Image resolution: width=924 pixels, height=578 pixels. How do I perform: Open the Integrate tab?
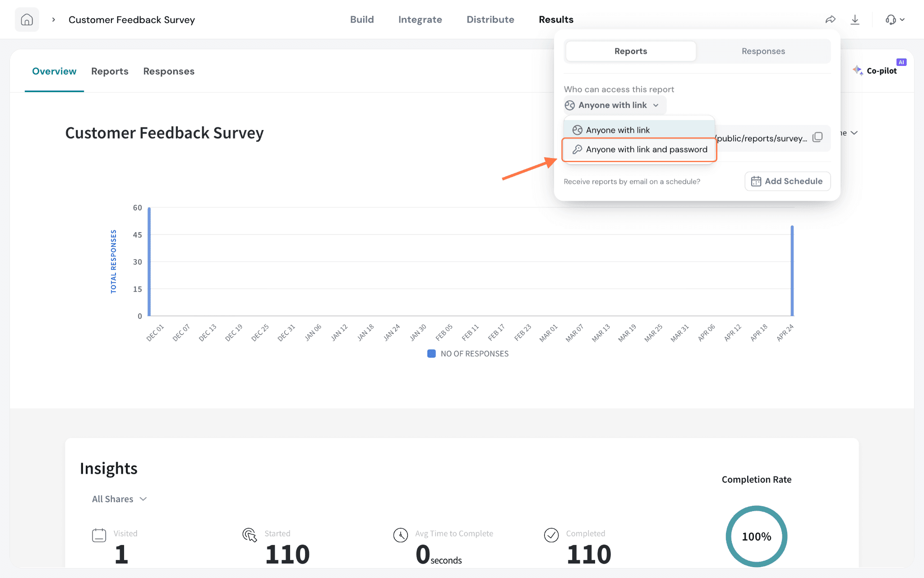pos(420,19)
